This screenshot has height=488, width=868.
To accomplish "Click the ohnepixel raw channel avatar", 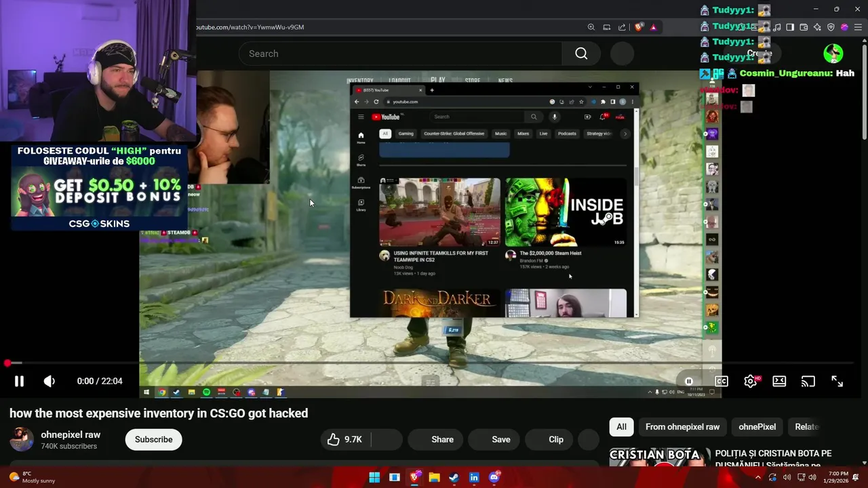I will (x=21, y=439).
